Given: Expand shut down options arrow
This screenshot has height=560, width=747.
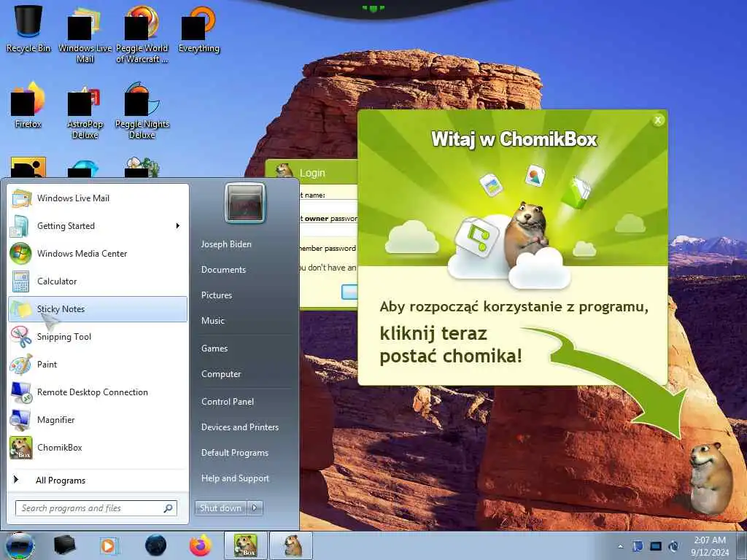Looking at the screenshot, I should 255,508.
